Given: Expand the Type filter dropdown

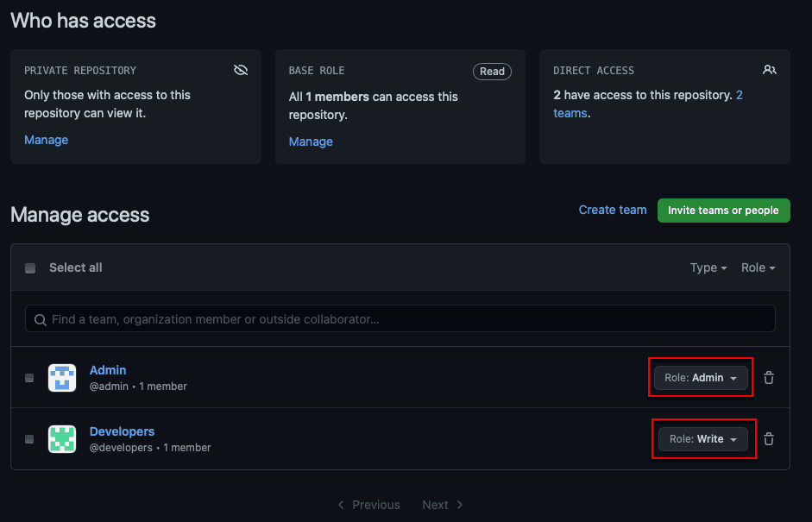Looking at the screenshot, I should pyautogui.click(x=708, y=268).
